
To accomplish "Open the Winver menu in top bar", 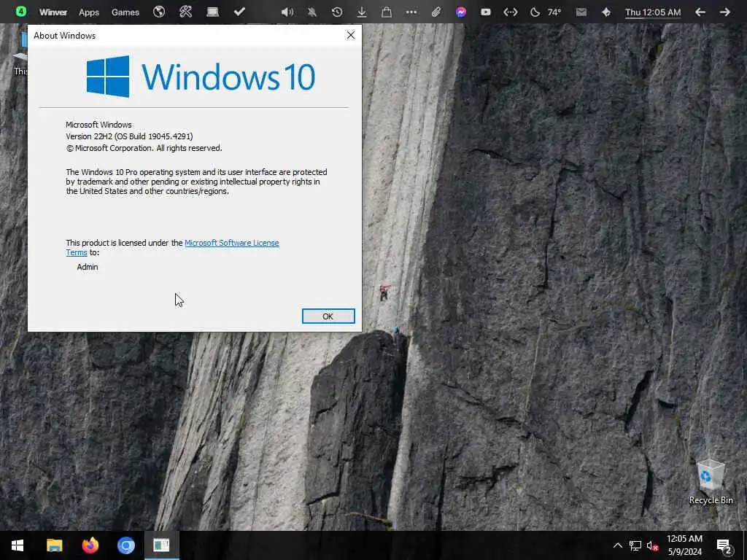I will [x=53, y=12].
